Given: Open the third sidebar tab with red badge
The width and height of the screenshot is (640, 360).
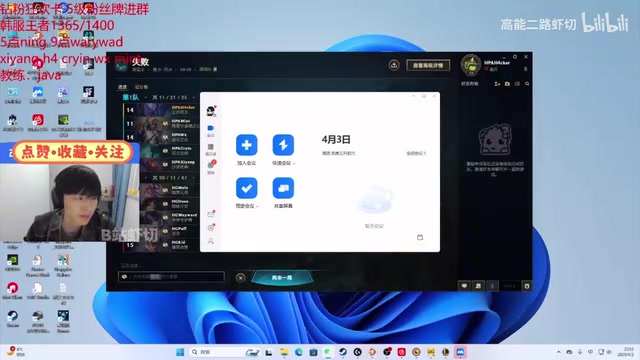Looking at the screenshot, I should (x=211, y=167).
